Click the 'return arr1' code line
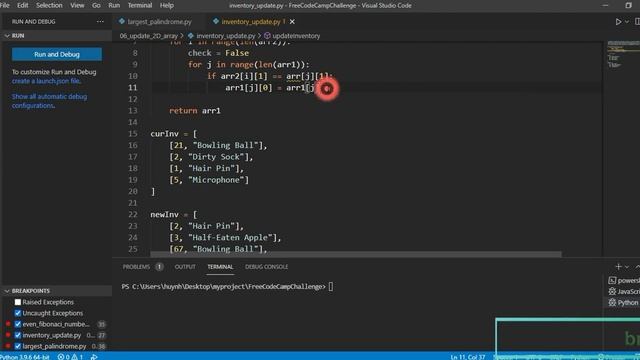640x360 pixels. tap(195, 111)
